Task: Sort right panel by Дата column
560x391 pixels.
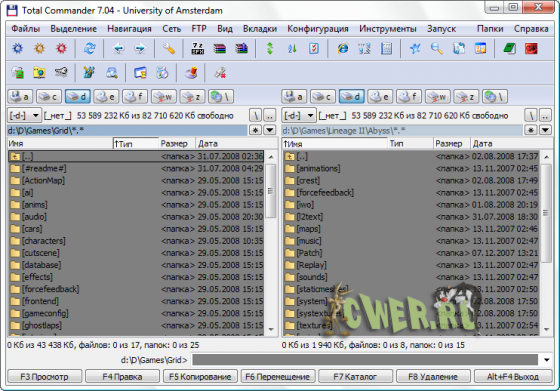Action: pyautogui.click(x=511, y=144)
